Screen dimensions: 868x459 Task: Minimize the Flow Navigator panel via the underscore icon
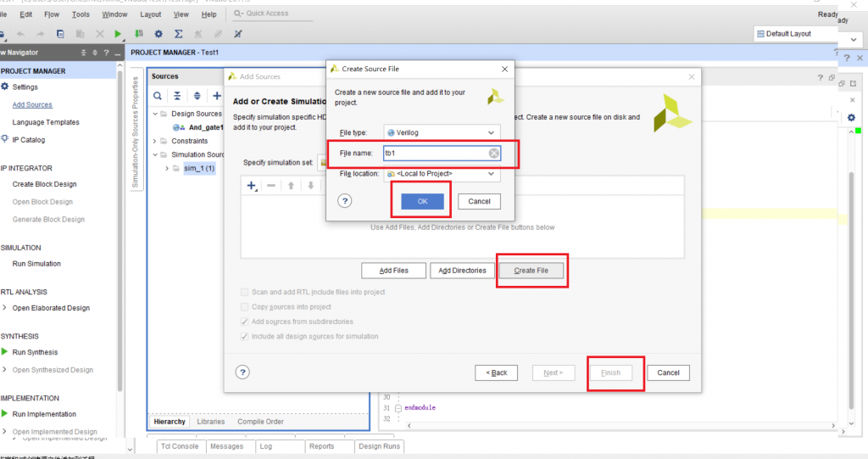pos(117,53)
